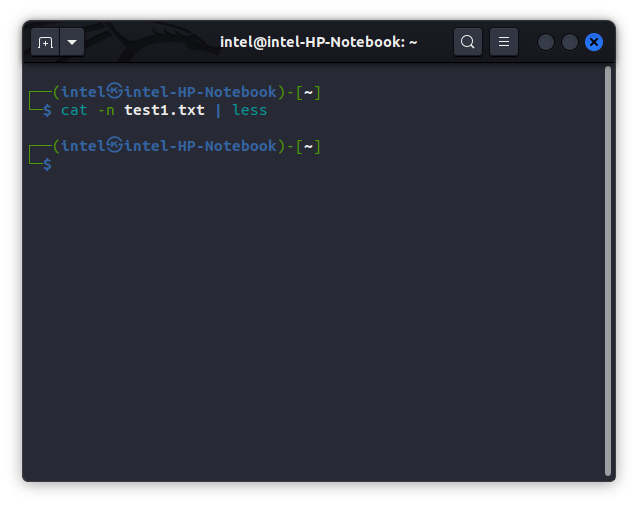Viewport: 638px width, 506px height.
Task: Minimize the terminal window
Action: (x=546, y=42)
